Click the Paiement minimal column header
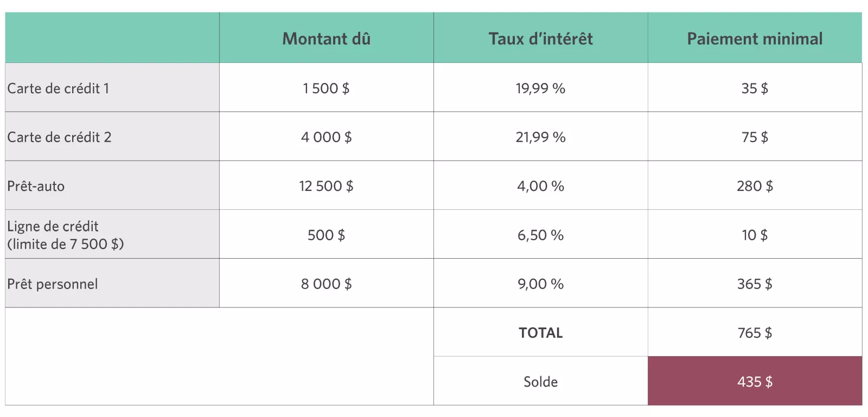Viewport: 868px width, 417px height. (755, 39)
